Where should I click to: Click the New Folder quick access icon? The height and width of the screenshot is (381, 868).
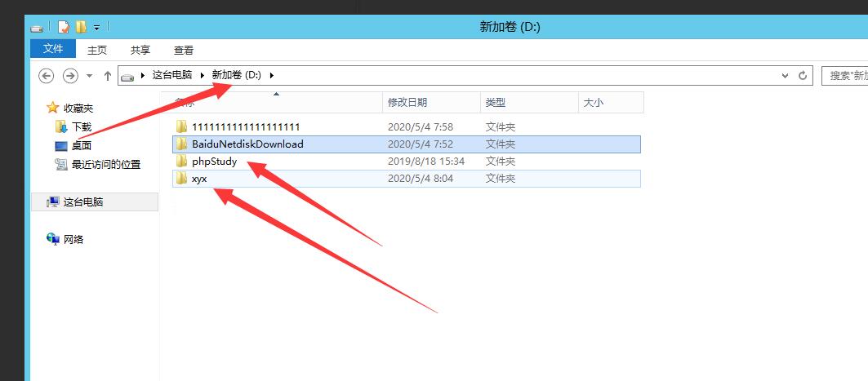(81, 27)
